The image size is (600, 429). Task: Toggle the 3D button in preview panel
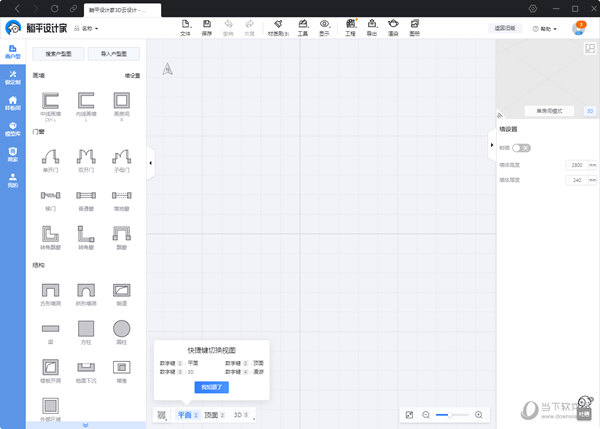point(589,111)
